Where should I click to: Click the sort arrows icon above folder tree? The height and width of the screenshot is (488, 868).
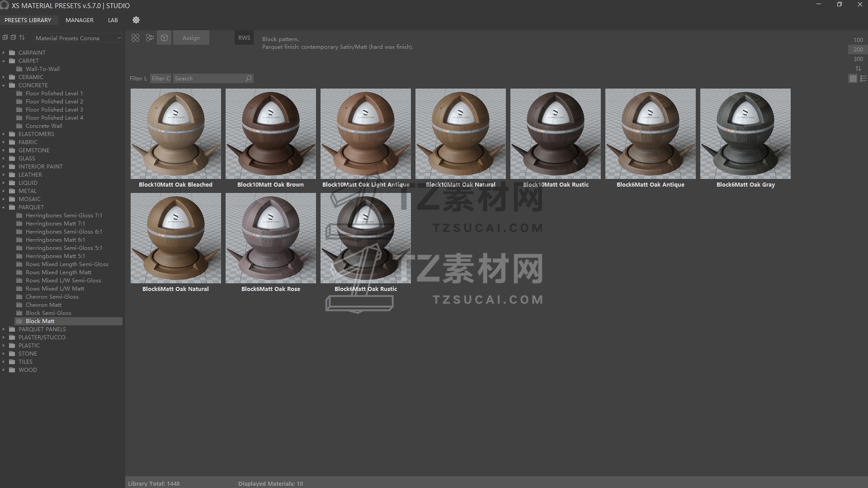point(22,38)
